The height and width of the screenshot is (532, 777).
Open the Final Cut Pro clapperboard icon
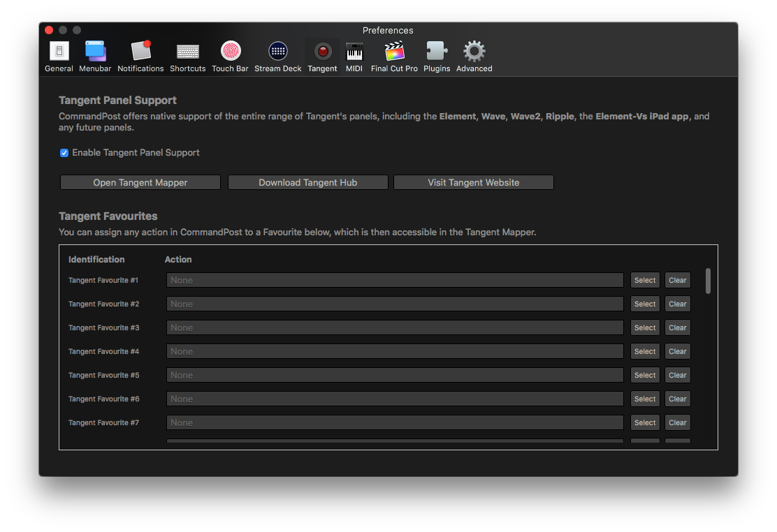pos(395,52)
